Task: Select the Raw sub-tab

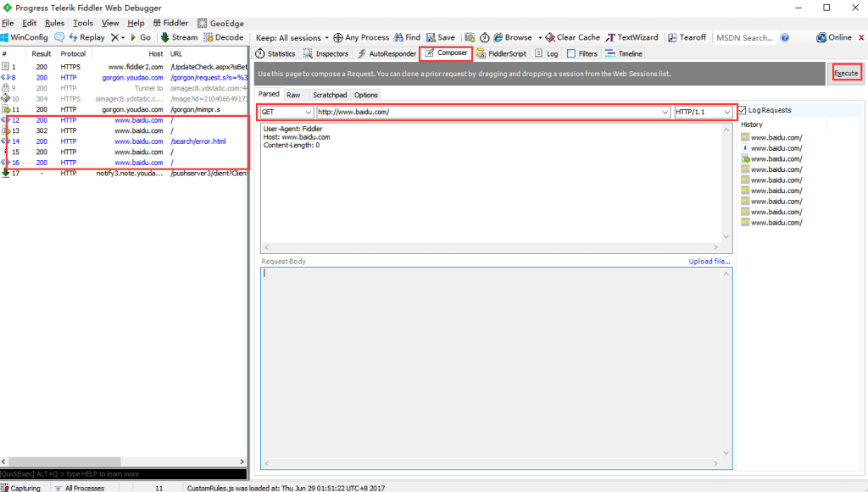Action: point(293,95)
